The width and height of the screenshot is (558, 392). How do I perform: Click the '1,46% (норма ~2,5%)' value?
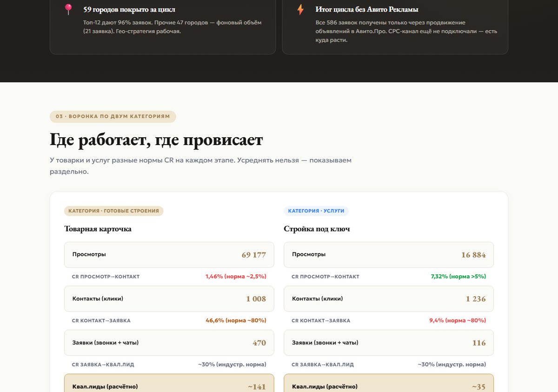pyautogui.click(x=236, y=277)
